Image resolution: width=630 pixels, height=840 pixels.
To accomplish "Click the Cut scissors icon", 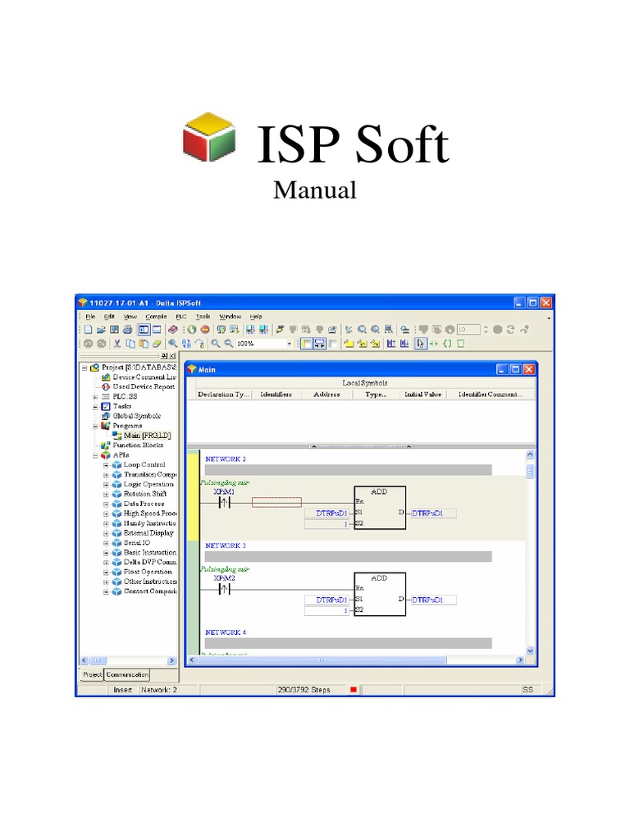I will [116, 344].
